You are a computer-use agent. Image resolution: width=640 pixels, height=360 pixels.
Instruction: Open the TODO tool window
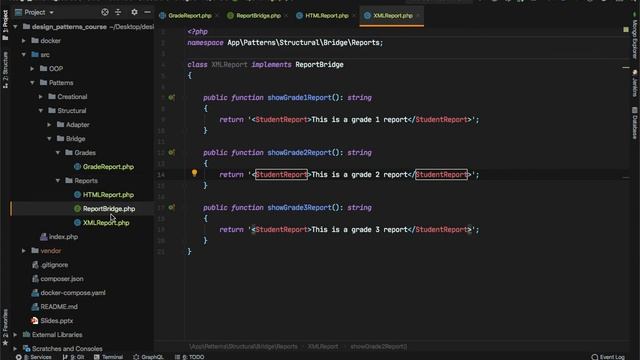click(190, 357)
